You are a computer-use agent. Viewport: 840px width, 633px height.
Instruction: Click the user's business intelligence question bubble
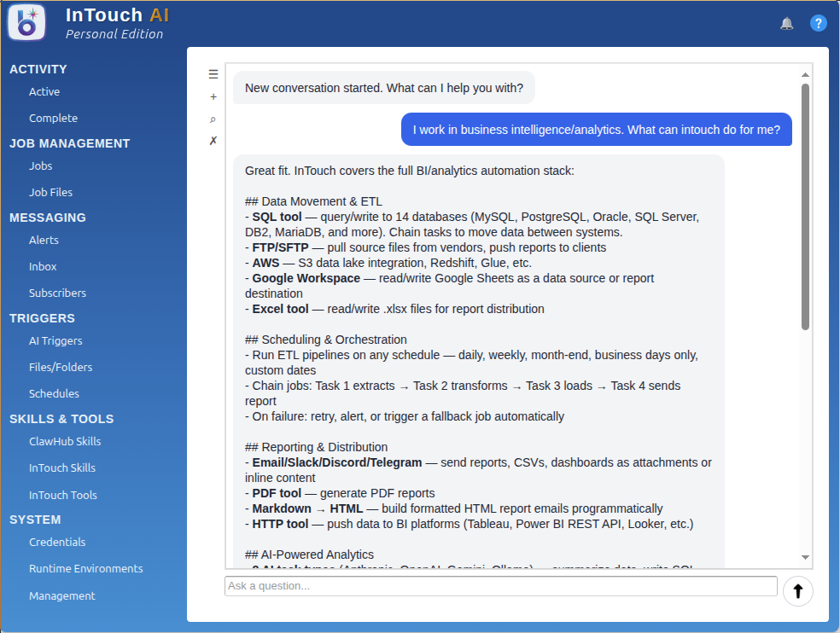(x=596, y=130)
